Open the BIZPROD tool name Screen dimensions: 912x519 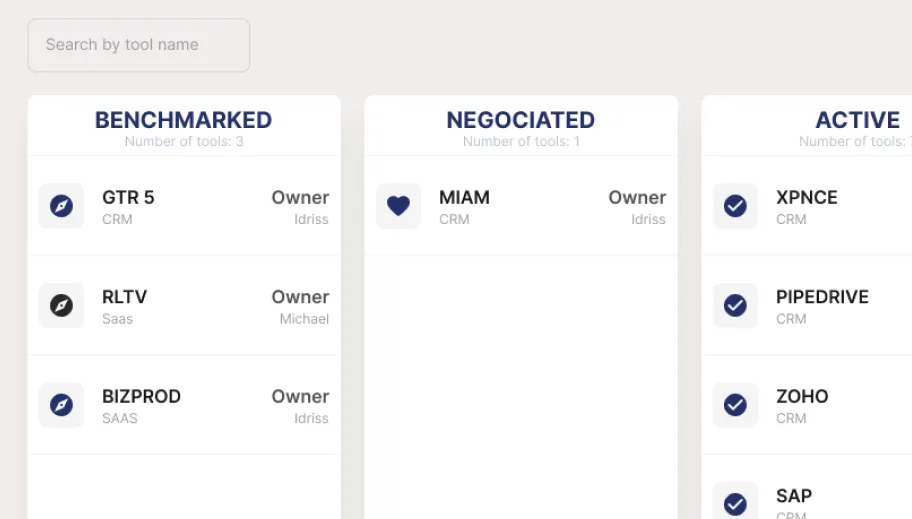click(x=141, y=397)
